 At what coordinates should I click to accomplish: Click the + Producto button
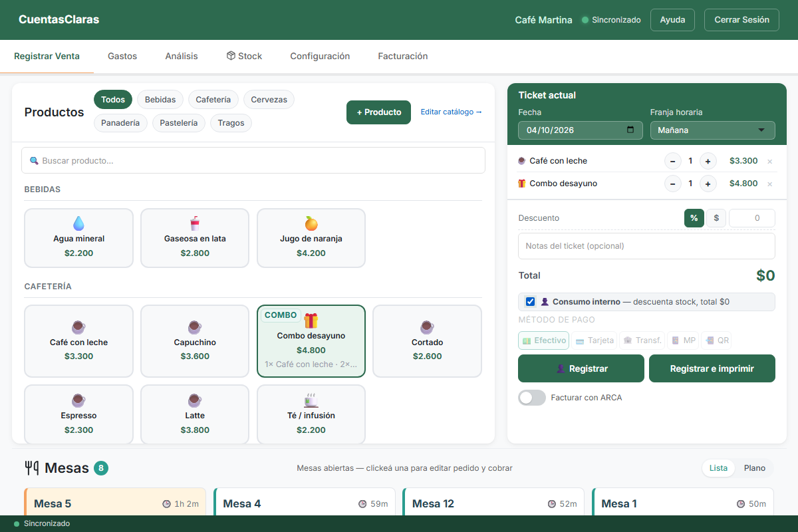379,112
